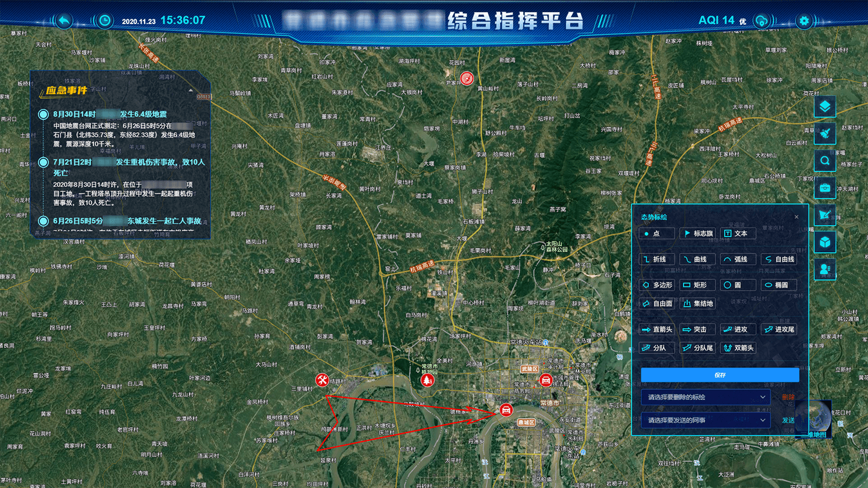Click the toolbox briefcase sidebar icon
This screenshot has height=488, width=868.
[x=825, y=188]
